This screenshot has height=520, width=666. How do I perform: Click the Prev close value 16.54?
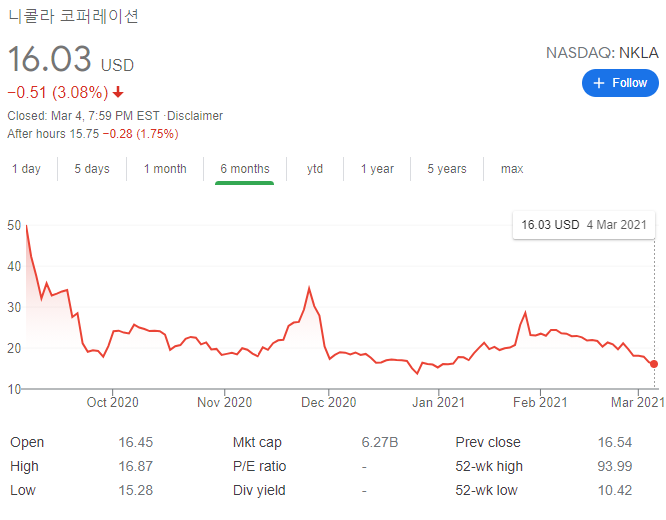coord(615,442)
